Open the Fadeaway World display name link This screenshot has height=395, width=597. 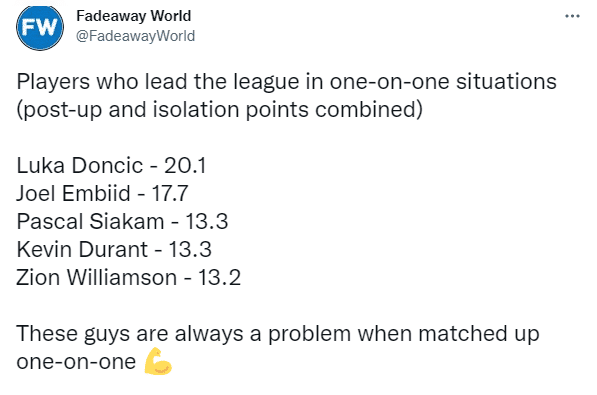tap(134, 16)
